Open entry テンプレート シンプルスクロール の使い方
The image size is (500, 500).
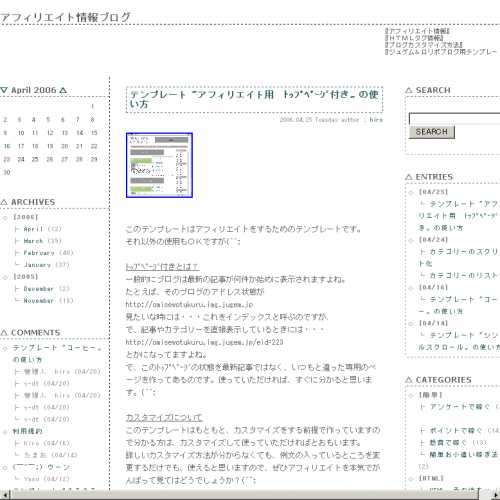click(459, 341)
